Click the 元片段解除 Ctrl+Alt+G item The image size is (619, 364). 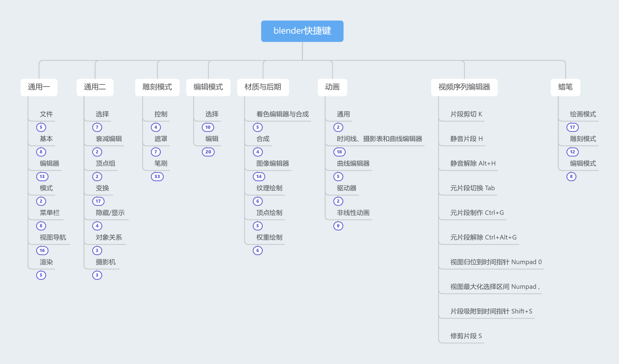click(483, 237)
